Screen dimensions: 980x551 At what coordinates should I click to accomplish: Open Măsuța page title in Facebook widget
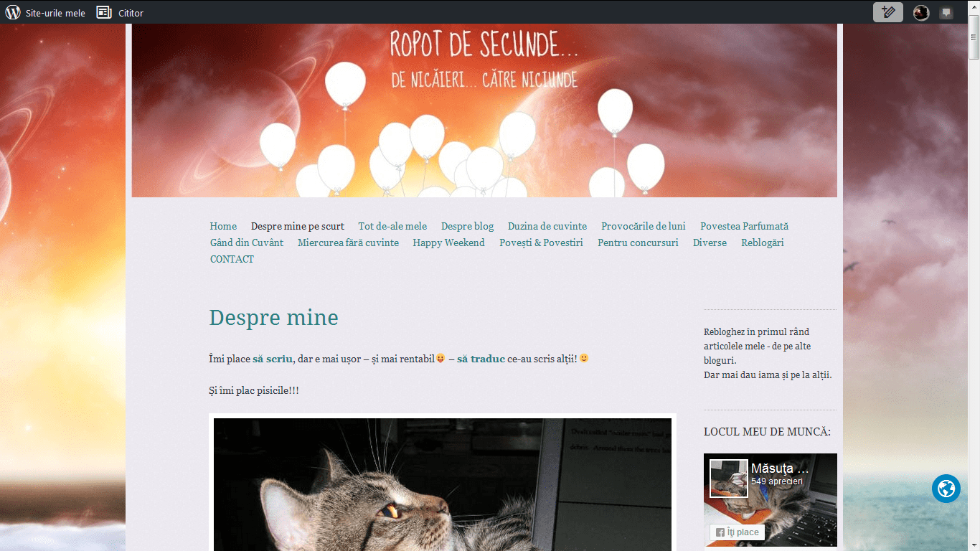(780, 468)
